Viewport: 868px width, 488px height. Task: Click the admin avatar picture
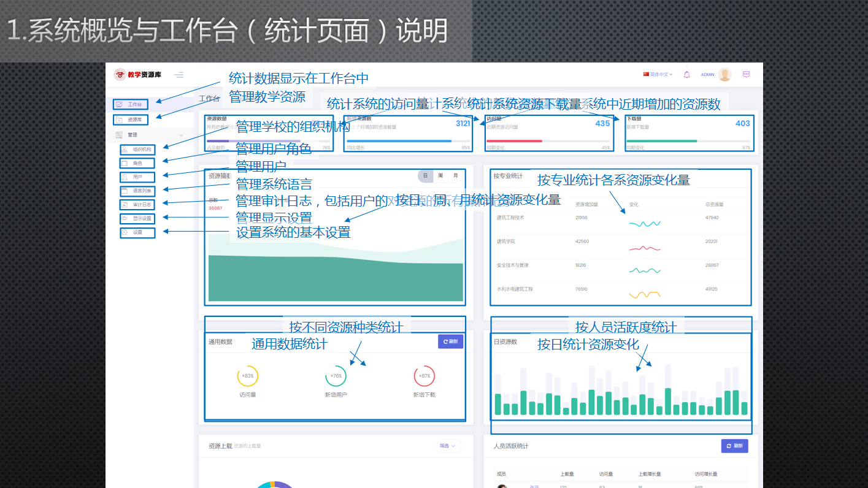tap(725, 74)
